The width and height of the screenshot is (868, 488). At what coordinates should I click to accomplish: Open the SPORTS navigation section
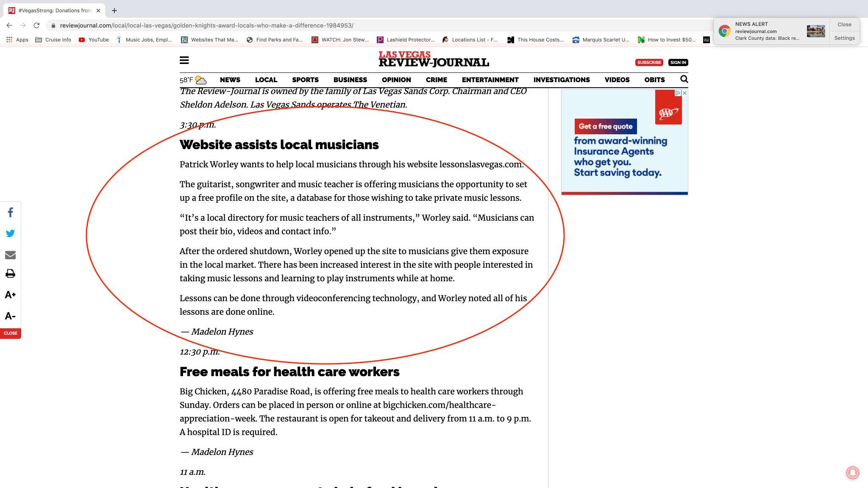tap(305, 80)
